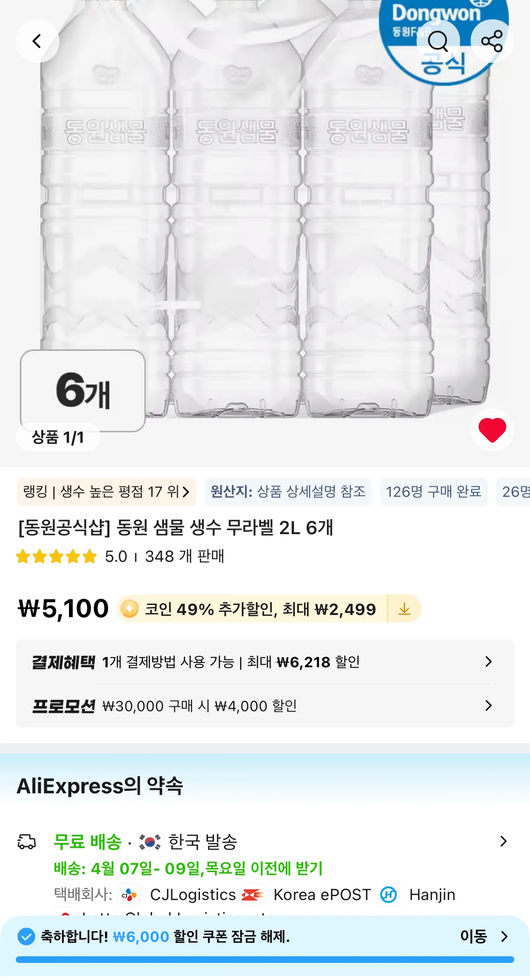Select the 원산지 origin info tag
530x980 pixels.
288,492
